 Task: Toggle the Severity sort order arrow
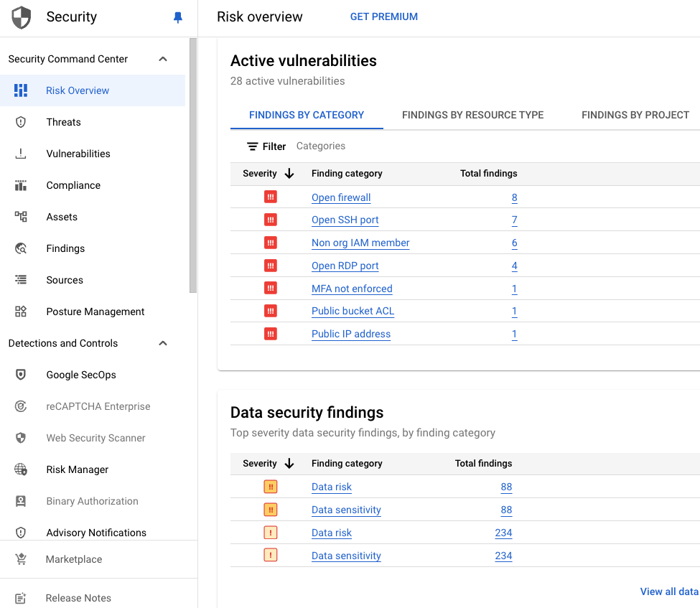[290, 173]
